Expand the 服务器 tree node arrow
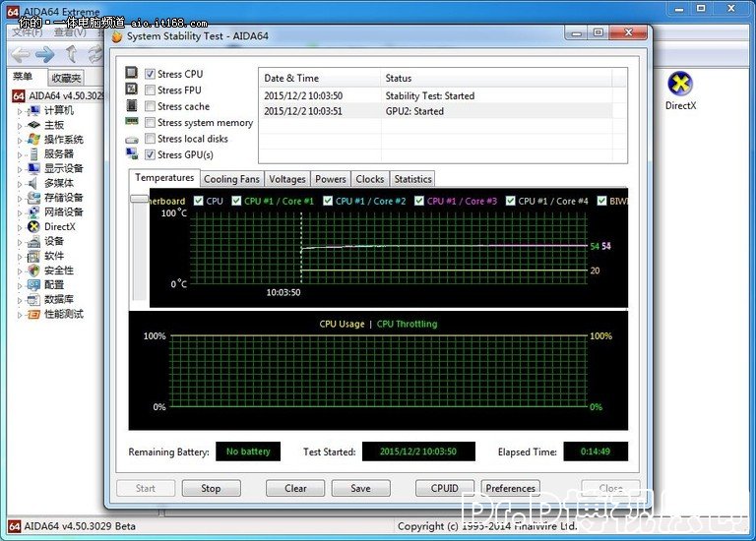This screenshot has width=756, height=541. 20,155
